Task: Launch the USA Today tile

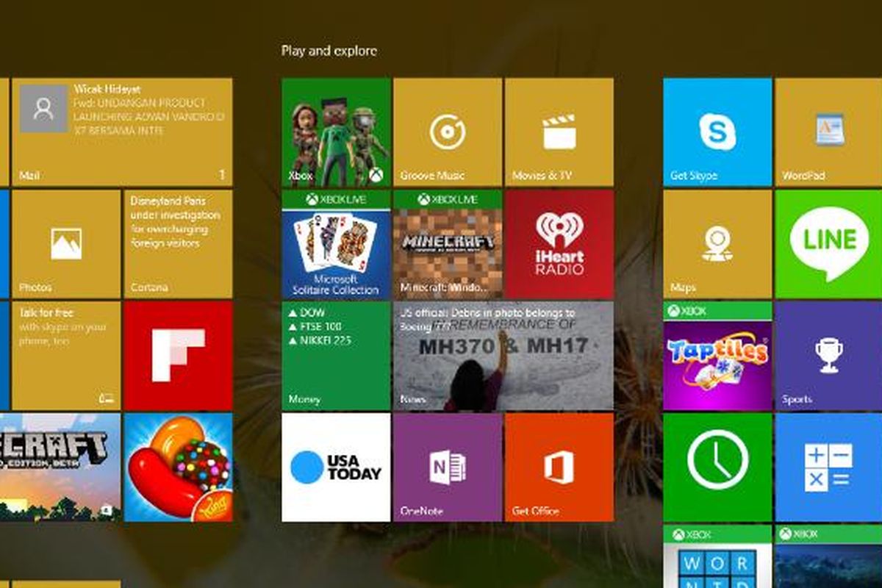Action: [336, 467]
